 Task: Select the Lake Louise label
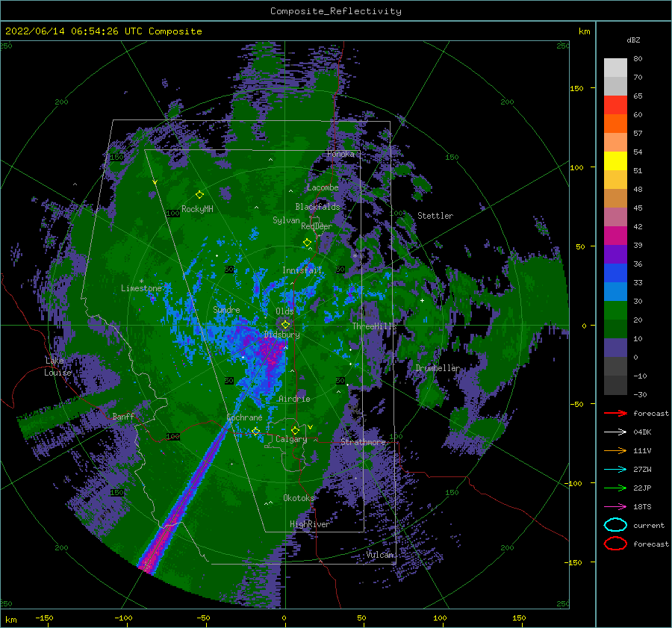pyautogui.click(x=58, y=367)
